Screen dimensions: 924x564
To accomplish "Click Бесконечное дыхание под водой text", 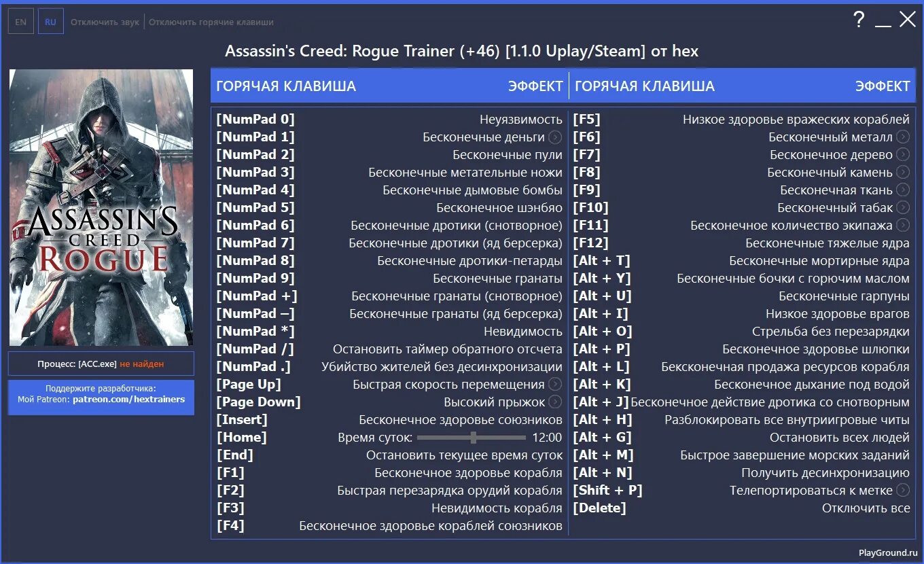I will pyautogui.click(x=812, y=385).
